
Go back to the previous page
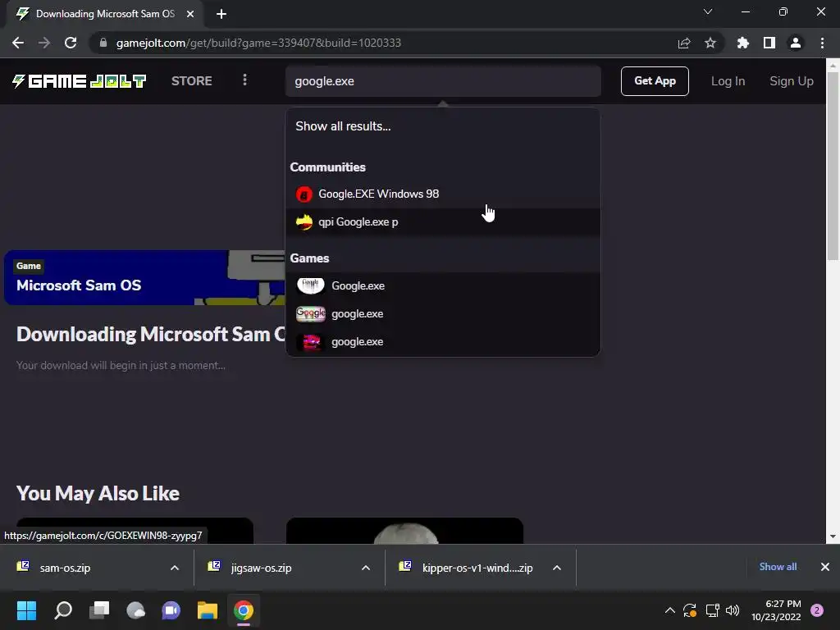[x=18, y=43]
